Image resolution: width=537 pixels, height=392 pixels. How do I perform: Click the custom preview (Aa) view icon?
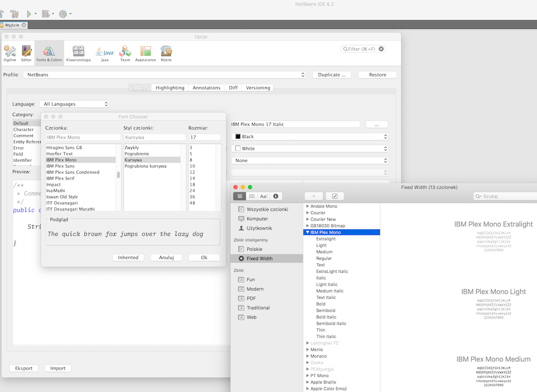(264, 196)
